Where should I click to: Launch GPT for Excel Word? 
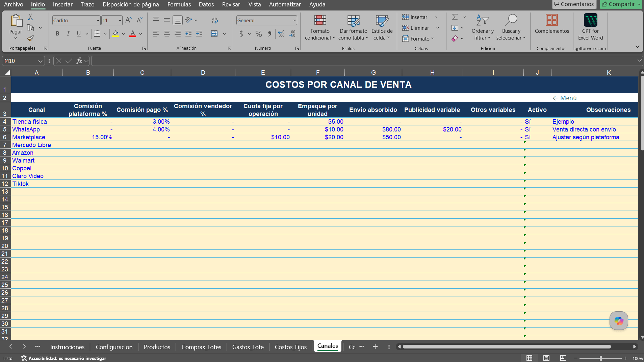pos(590,27)
